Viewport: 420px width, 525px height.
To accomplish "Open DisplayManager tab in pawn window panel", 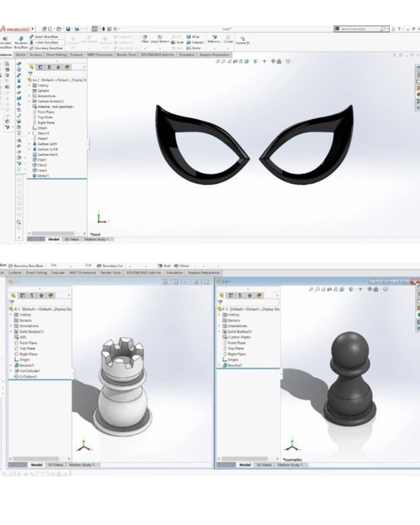I will click(259, 296).
